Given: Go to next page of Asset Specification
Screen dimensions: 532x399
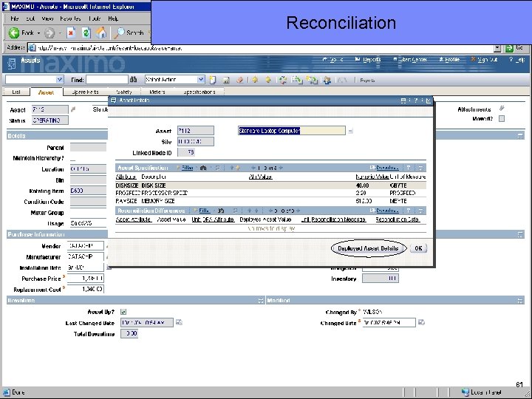Looking at the screenshot, I should tap(281, 168).
